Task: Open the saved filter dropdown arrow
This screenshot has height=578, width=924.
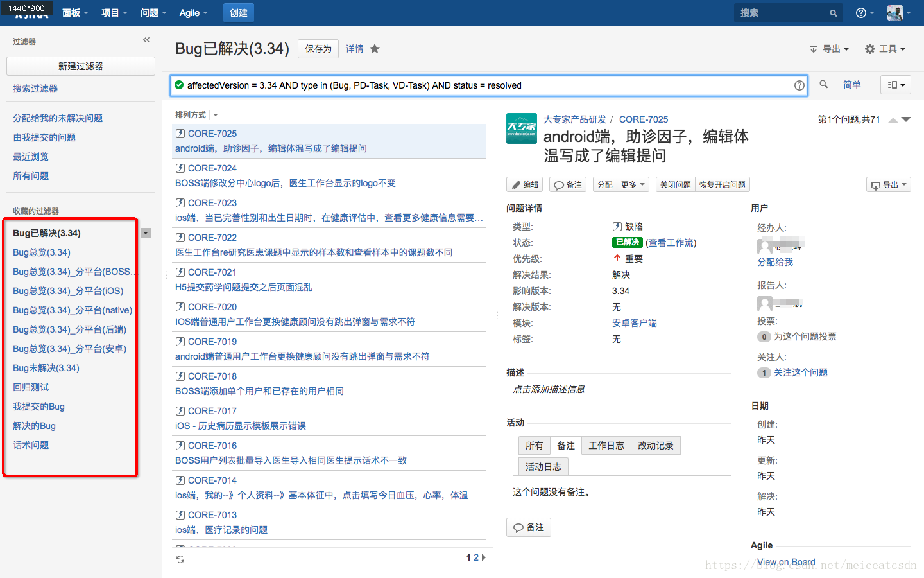Action: pyautogui.click(x=146, y=233)
